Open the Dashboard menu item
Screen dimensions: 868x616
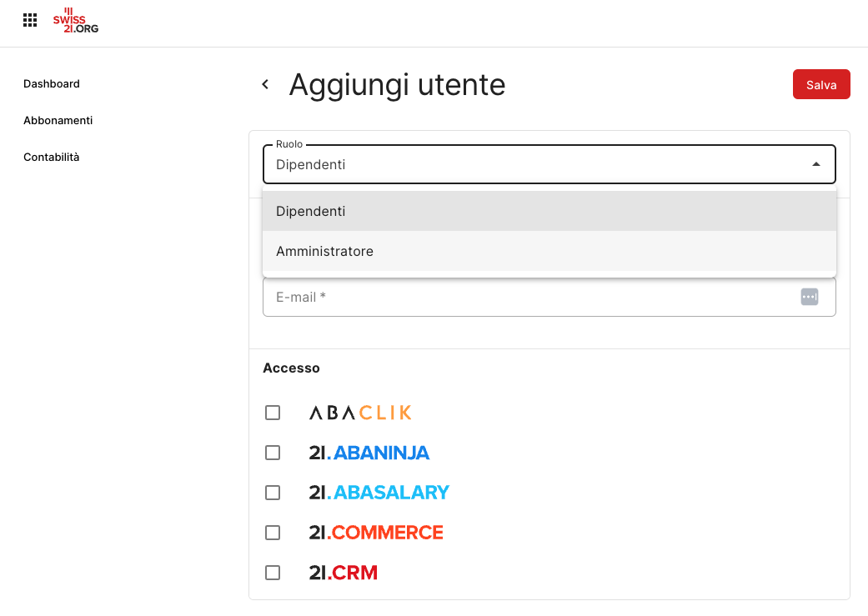click(x=52, y=83)
